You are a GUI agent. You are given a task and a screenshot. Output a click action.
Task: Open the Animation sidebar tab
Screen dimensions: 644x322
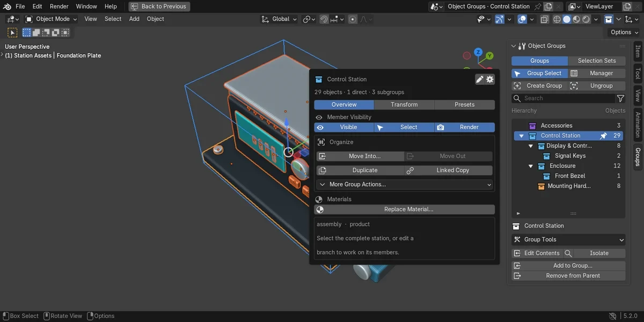coord(638,125)
